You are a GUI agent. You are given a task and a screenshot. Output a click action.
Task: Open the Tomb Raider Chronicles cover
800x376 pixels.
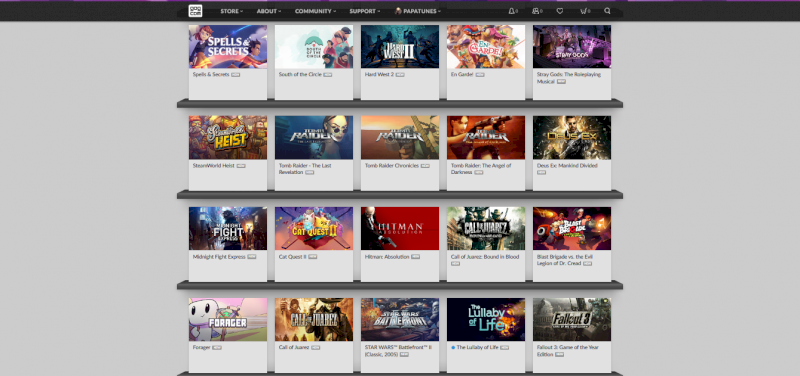click(400, 137)
